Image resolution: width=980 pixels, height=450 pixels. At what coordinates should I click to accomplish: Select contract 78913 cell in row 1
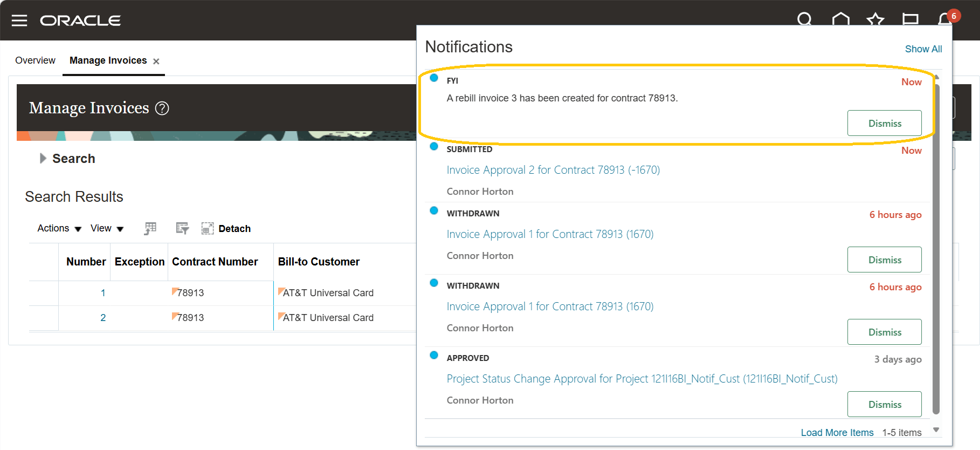coord(190,293)
